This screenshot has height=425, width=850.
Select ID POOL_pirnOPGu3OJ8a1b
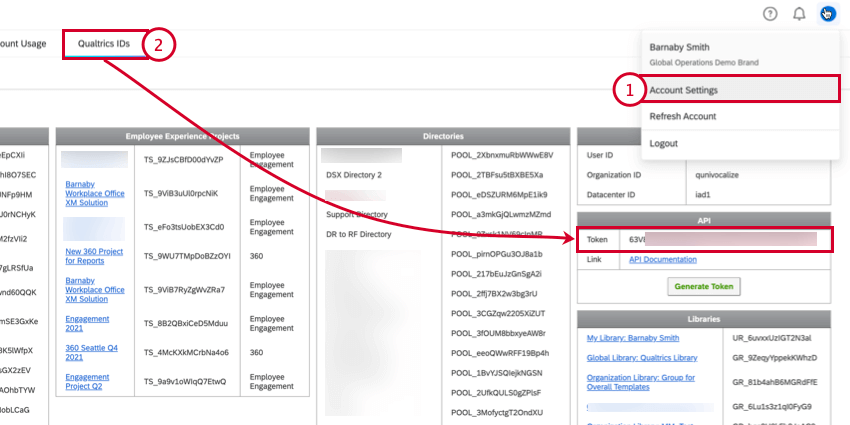497,254
